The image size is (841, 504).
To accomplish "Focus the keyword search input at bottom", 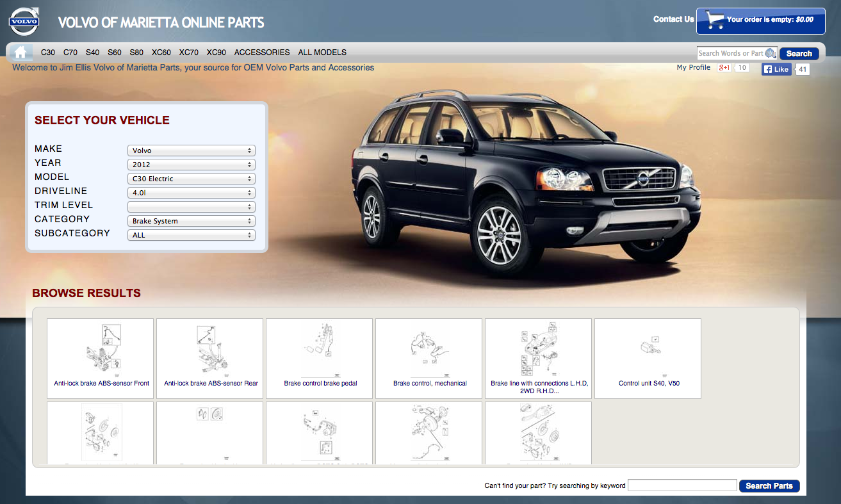I will tap(682, 485).
